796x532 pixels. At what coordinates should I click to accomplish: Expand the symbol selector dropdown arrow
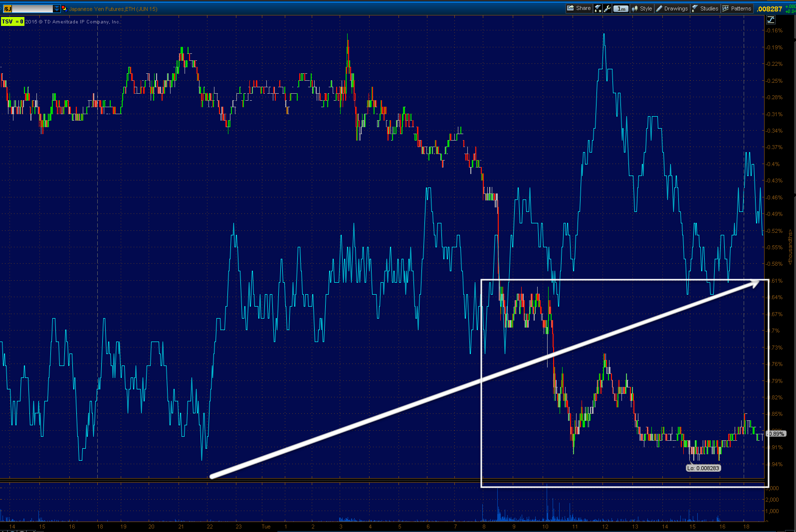click(56, 9)
